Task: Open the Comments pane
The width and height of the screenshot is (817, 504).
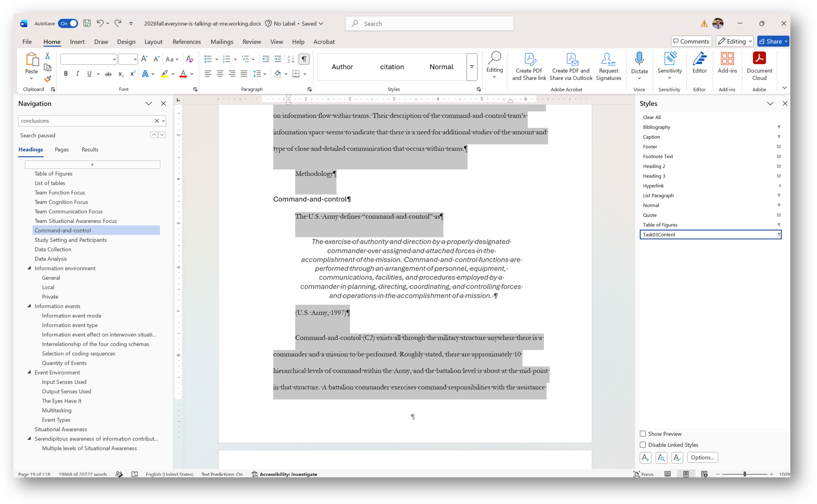Action: coord(691,41)
